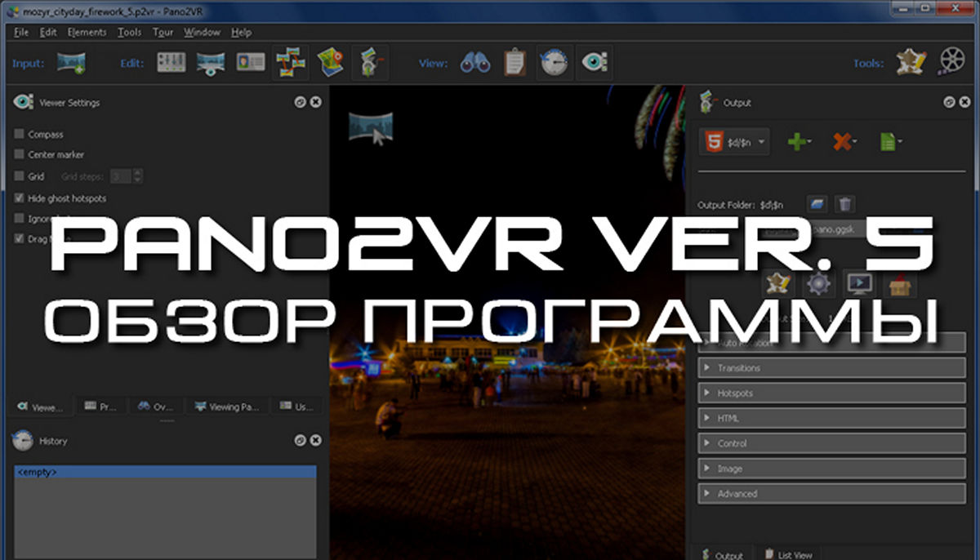Click the User Data ID card icon
980x560 pixels.
click(251, 63)
